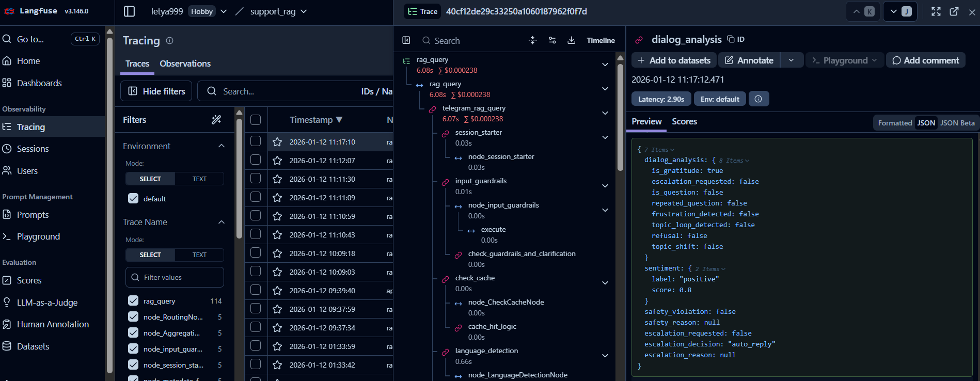Collapse the telegram_rag_query tree node
980x381 pixels.
click(605, 113)
